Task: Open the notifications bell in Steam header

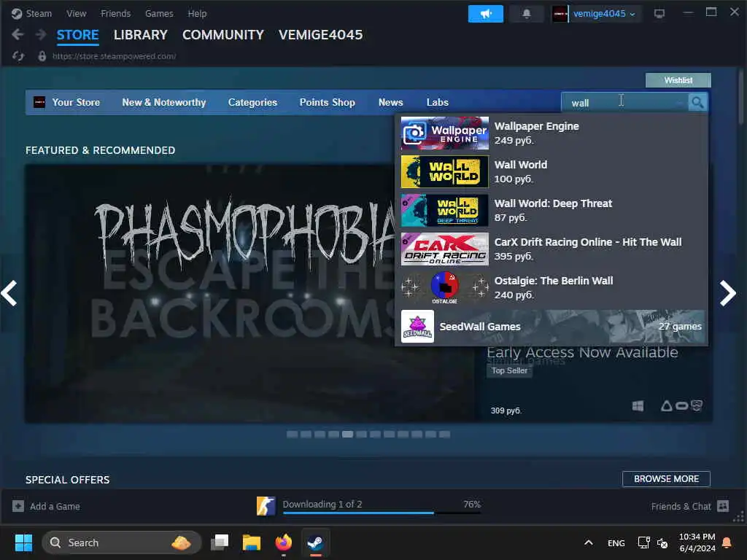Action: 527,14
